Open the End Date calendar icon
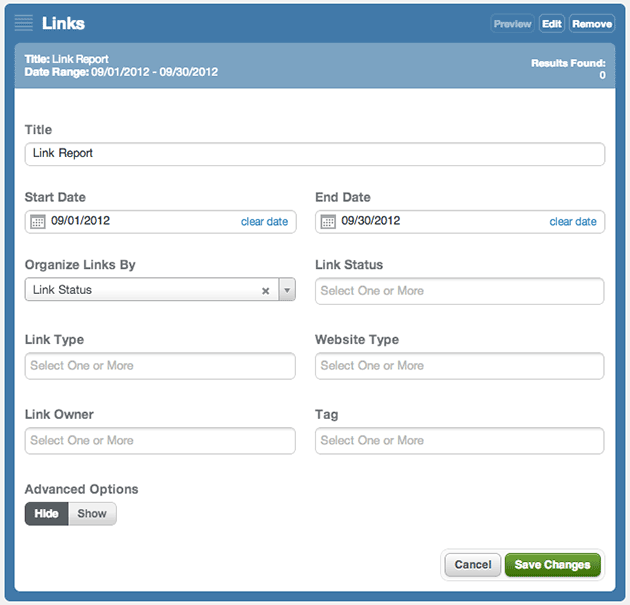The height and width of the screenshot is (605, 630). (328, 222)
